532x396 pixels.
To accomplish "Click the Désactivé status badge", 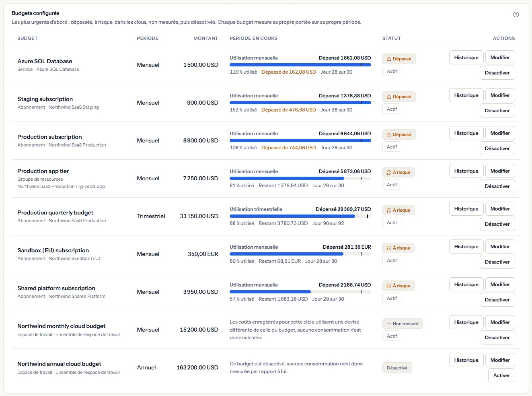I will tap(397, 368).
